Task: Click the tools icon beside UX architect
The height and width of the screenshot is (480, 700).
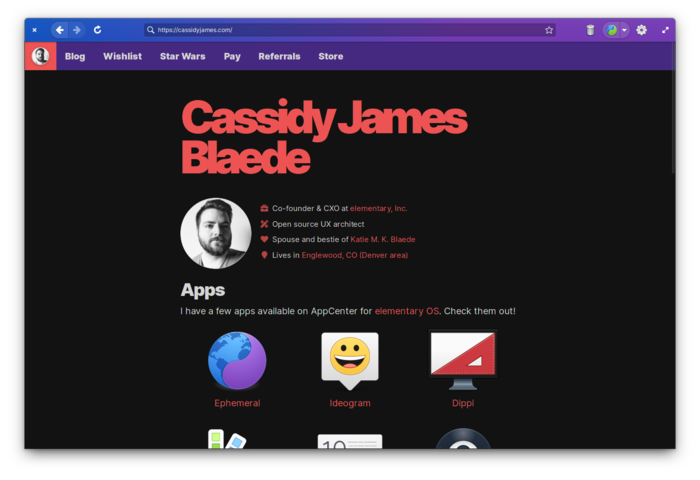Action: (264, 224)
